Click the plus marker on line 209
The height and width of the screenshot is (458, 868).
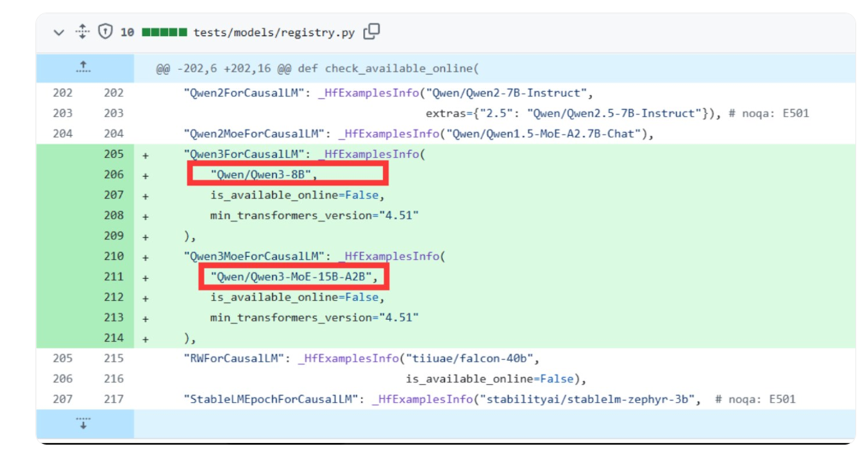tap(145, 236)
